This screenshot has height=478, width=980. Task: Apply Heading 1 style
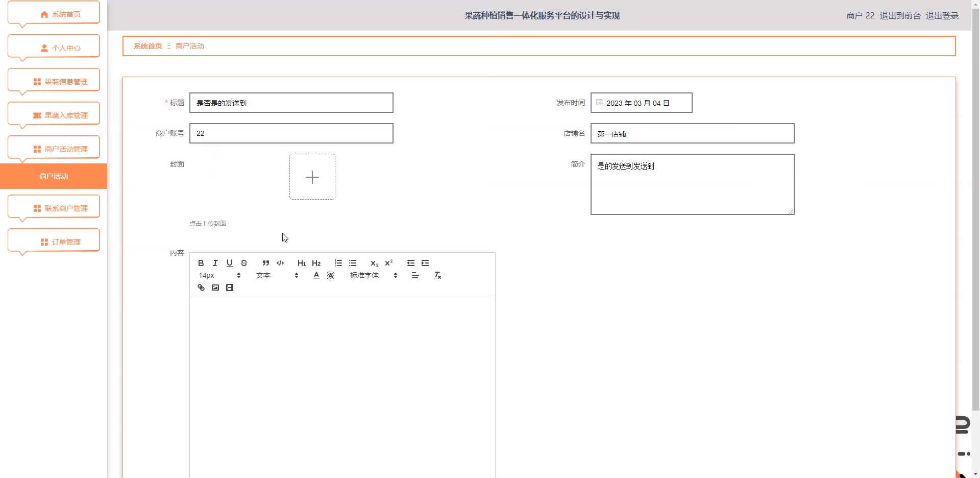tap(302, 263)
